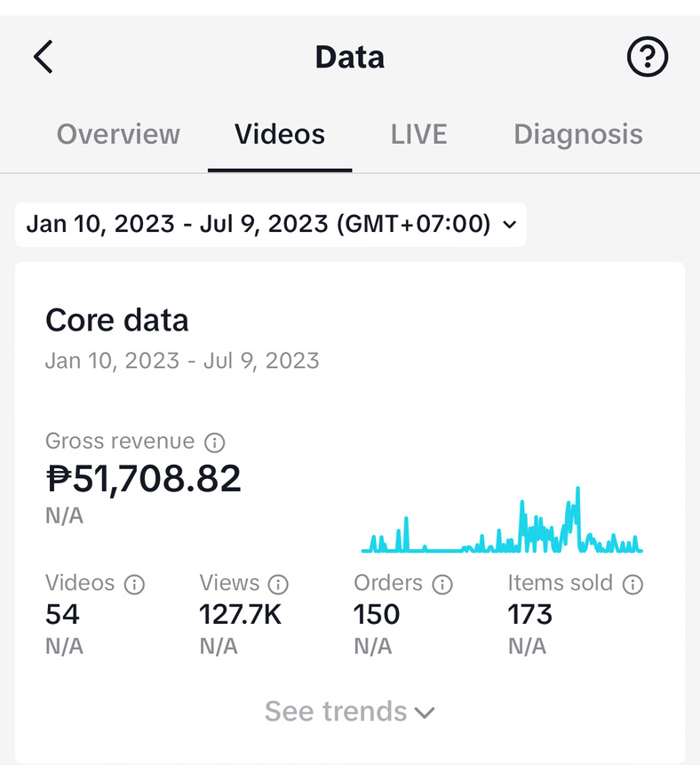Viewport: 700px width, 765px height.
Task: Tap the info icon beside Orders
Action: coord(441,584)
